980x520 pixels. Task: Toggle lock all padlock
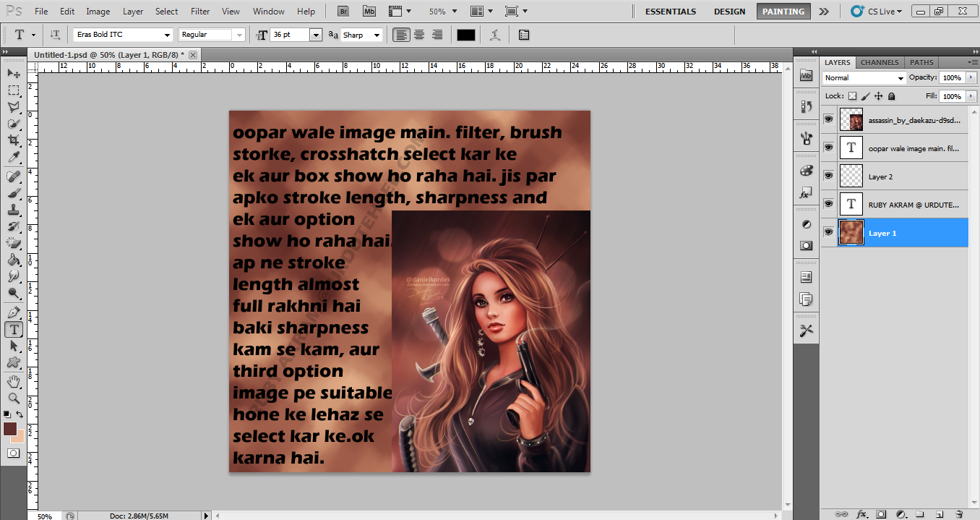tap(891, 96)
